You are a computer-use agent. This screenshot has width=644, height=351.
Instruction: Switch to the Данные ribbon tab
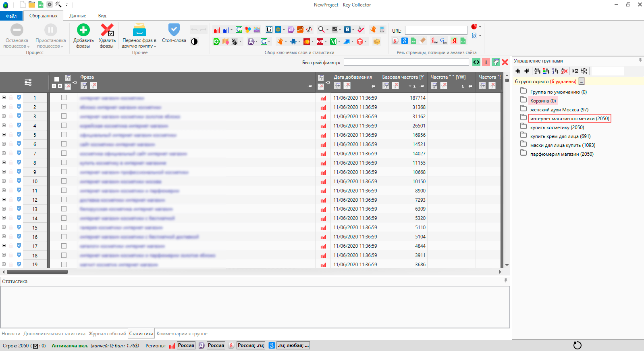pyautogui.click(x=78, y=16)
